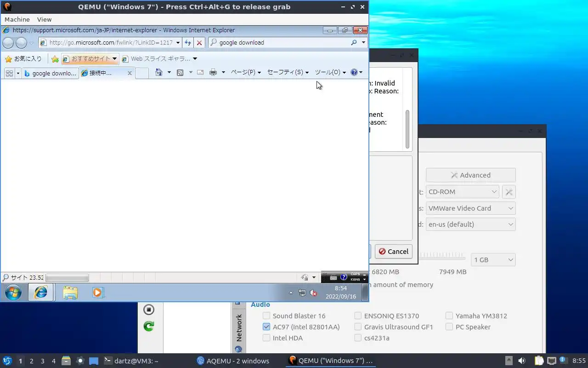Screen dimensions: 588x368
Task: Open the ツール(O) menu
Action: (330, 72)
